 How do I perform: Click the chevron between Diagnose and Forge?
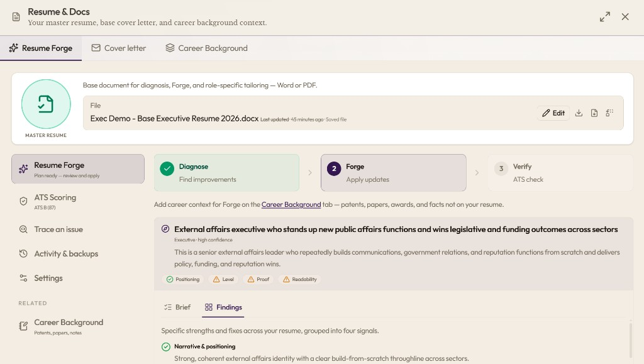click(310, 173)
